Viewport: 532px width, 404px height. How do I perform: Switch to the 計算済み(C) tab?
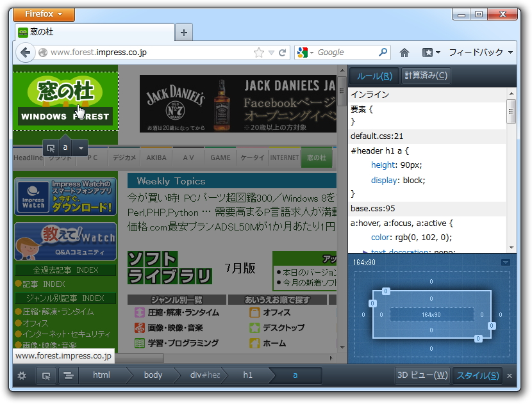(426, 76)
